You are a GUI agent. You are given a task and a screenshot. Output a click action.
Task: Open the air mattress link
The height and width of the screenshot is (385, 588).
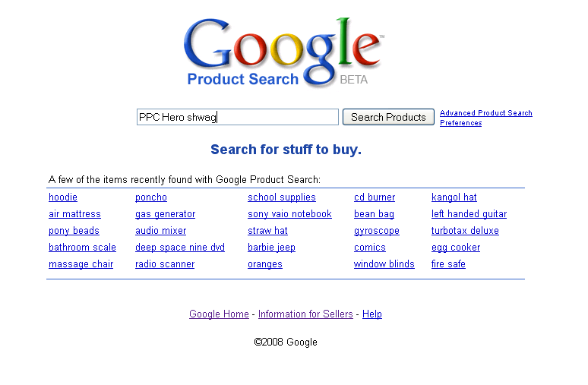click(74, 214)
